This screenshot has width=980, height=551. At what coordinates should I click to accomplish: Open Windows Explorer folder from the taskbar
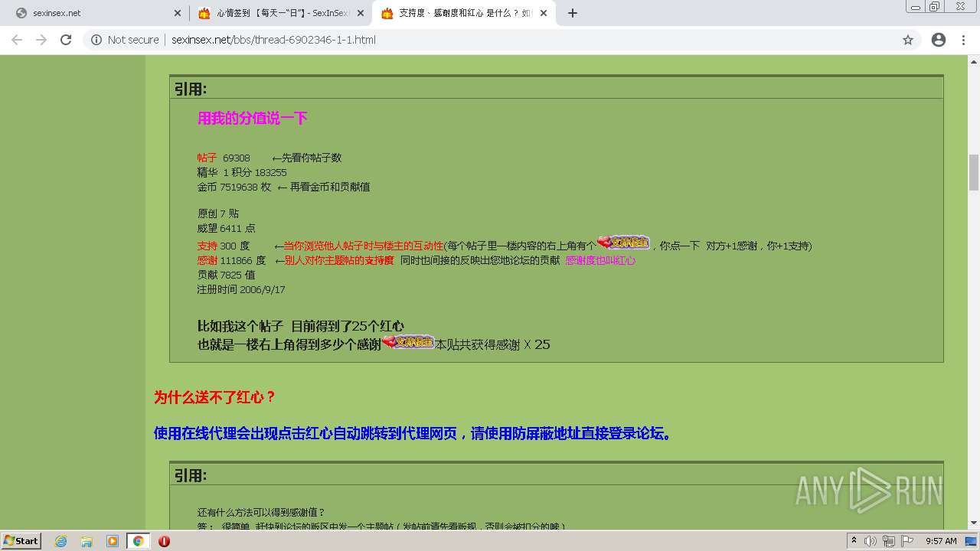[87, 541]
